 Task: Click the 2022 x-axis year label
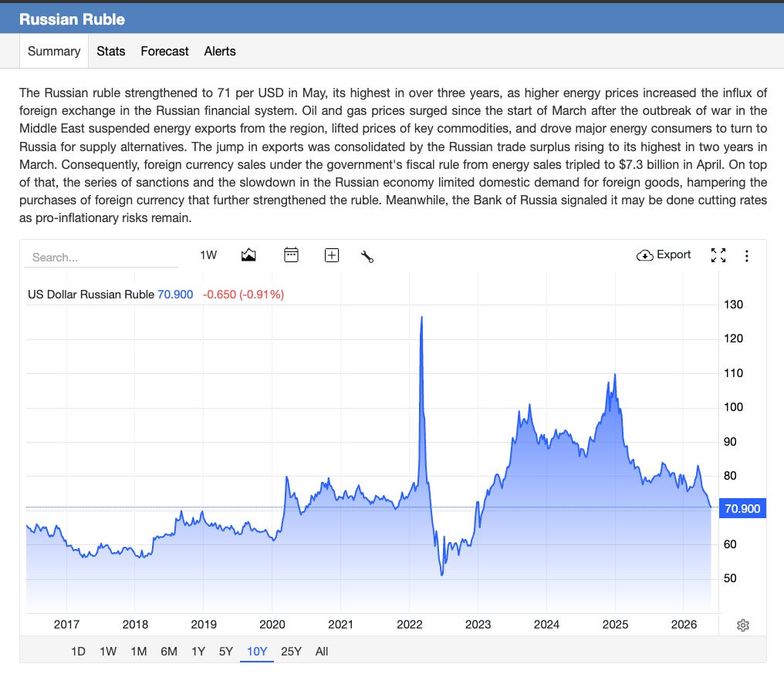coord(410,624)
